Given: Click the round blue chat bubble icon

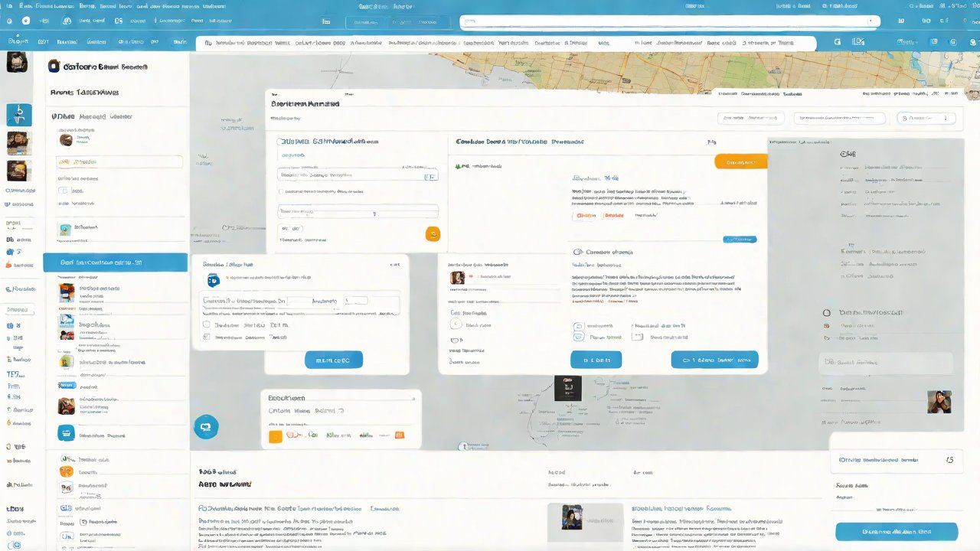Looking at the screenshot, I should 205,426.
